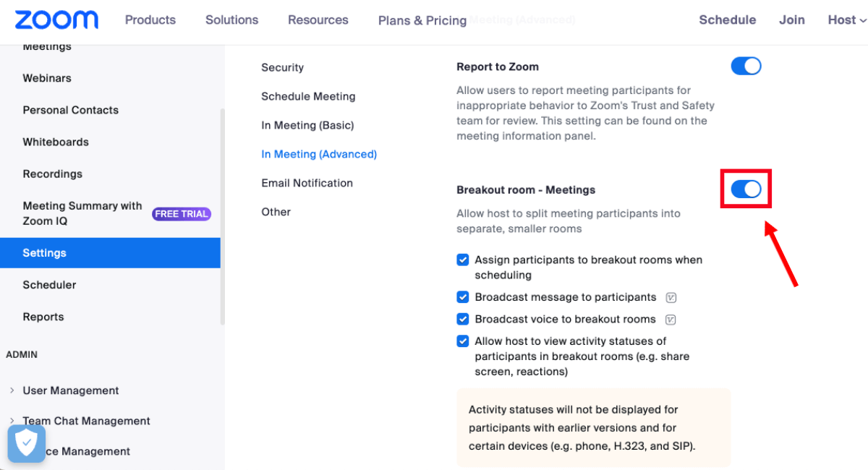The width and height of the screenshot is (868, 470).
Task: Click the Zoom logo
Action: (56, 20)
